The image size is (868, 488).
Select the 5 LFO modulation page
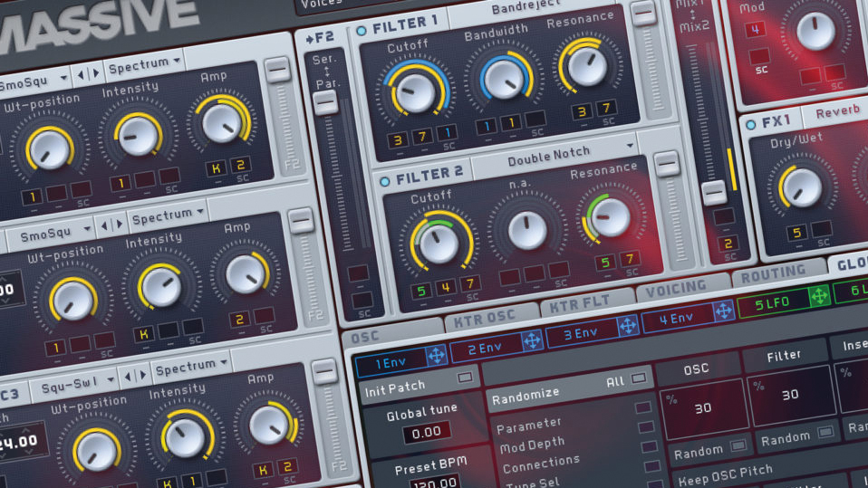pos(773,304)
